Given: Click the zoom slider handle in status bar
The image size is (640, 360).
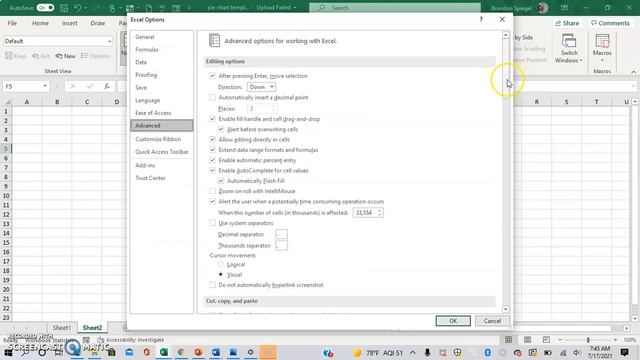Looking at the screenshot, I should click(x=588, y=340).
